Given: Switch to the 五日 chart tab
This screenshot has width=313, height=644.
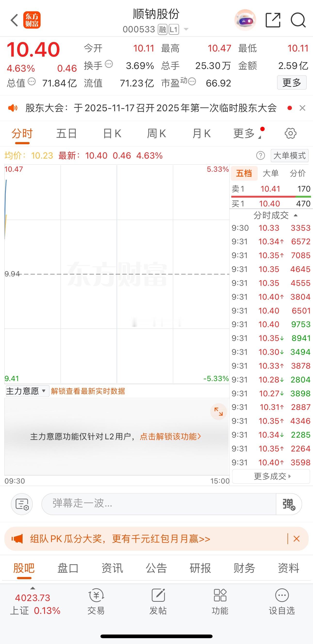Looking at the screenshot, I should (66, 134).
